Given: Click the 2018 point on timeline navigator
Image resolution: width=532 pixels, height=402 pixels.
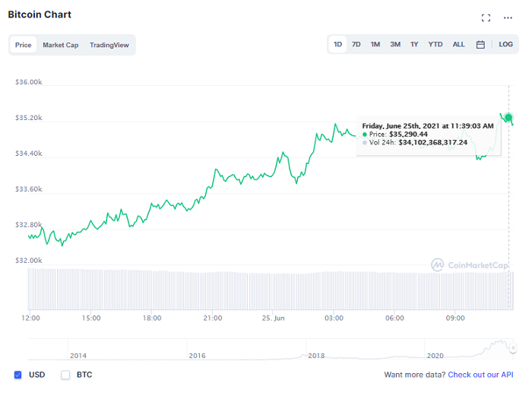Looking at the screenshot, I should [x=316, y=355].
